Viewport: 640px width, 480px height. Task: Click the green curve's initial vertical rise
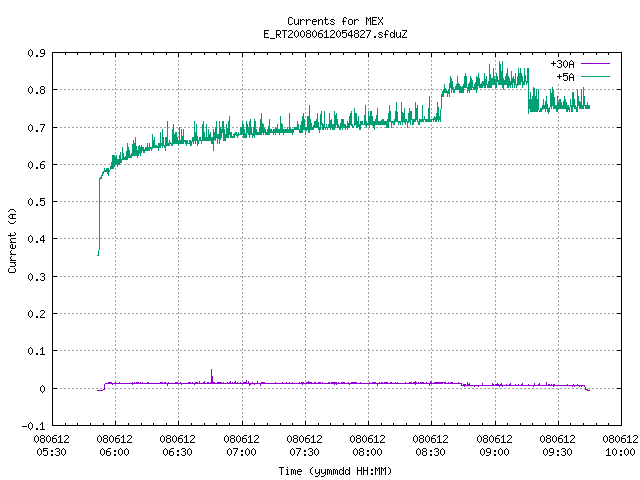tap(99, 216)
